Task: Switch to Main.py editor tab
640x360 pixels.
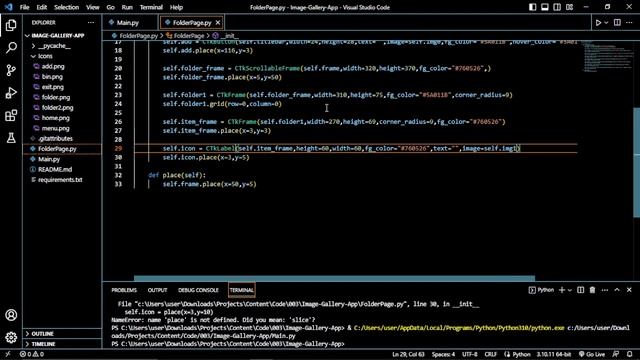Action: click(x=127, y=23)
